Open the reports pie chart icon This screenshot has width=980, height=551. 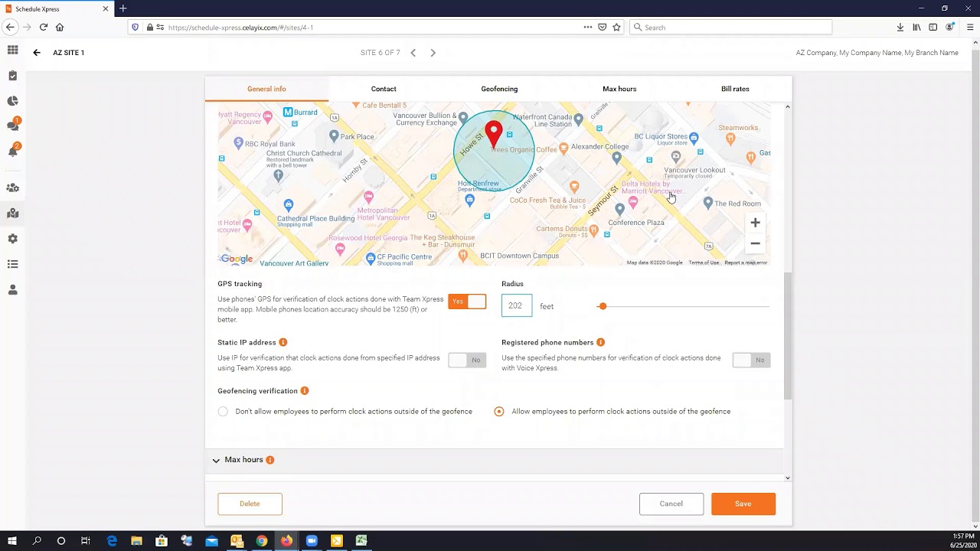coord(12,101)
